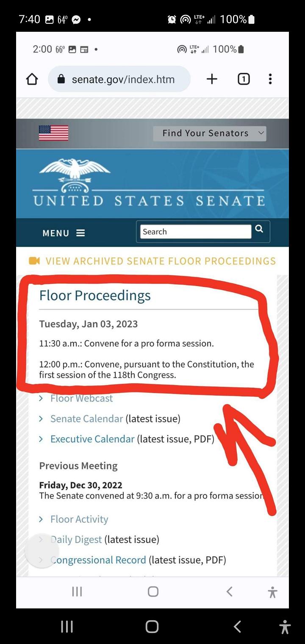
Task: Open the Floor Activity link
Action: pos(79,519)
